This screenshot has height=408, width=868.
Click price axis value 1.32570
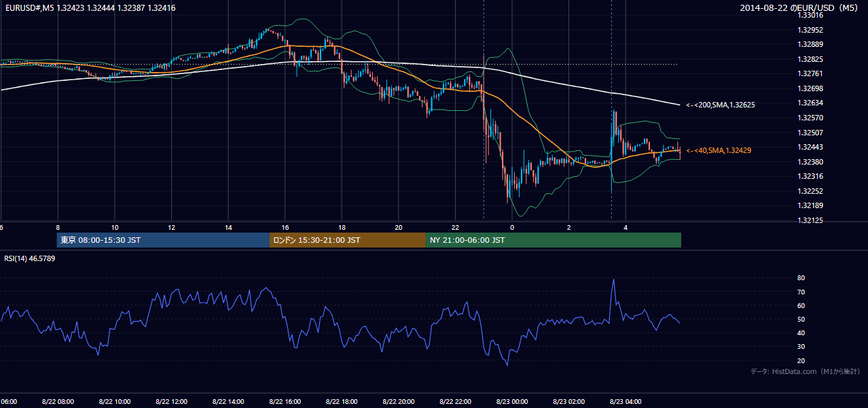click(810, 118)
